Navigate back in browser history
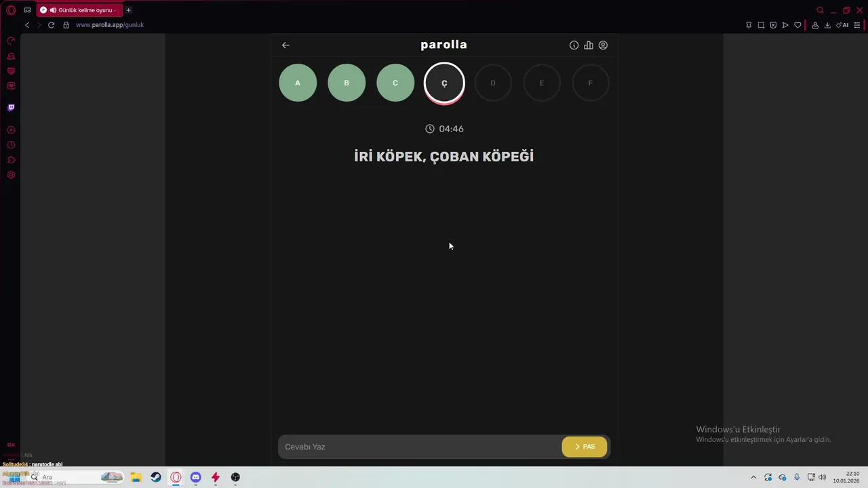Image resolution: width=868 pixels, height=488 pixels. click(27, 25)
